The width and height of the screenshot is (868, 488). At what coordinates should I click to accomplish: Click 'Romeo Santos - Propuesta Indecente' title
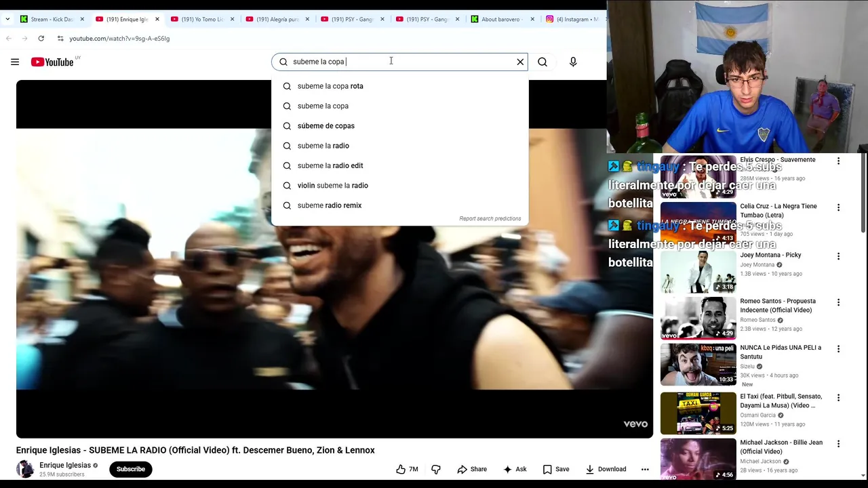click(x=778, y=306)
